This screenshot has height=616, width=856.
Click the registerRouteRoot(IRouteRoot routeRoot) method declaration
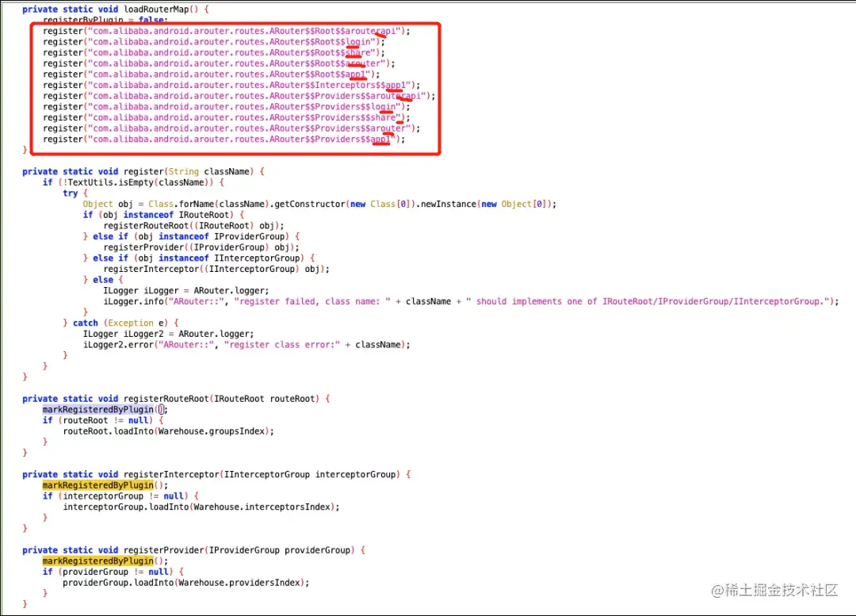[176, 399]
